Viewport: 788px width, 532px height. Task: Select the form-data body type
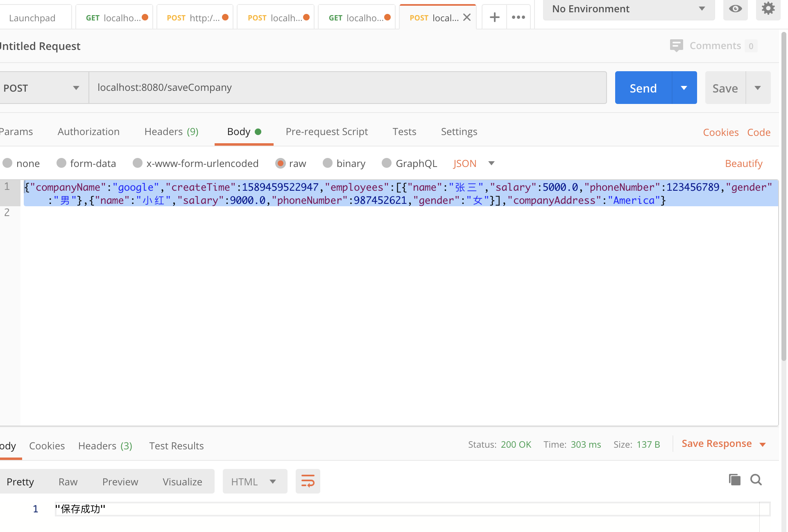[x=61, y=163]
